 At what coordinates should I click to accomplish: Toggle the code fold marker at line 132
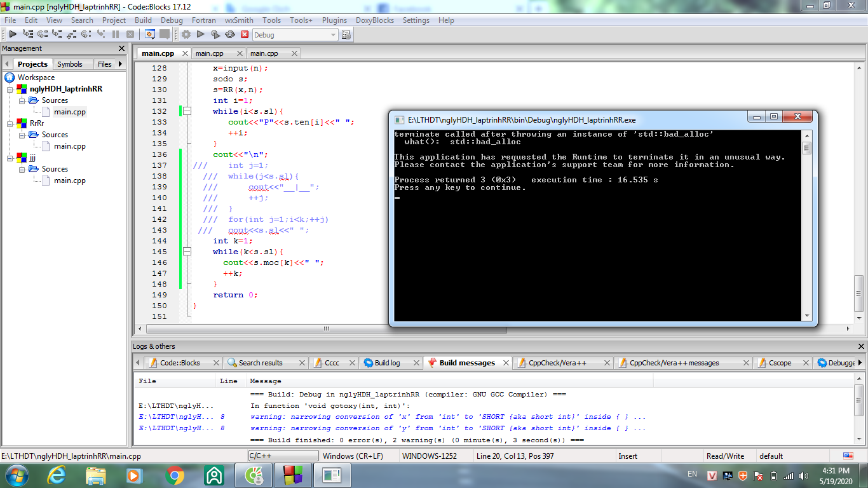(x=187, y=111)
